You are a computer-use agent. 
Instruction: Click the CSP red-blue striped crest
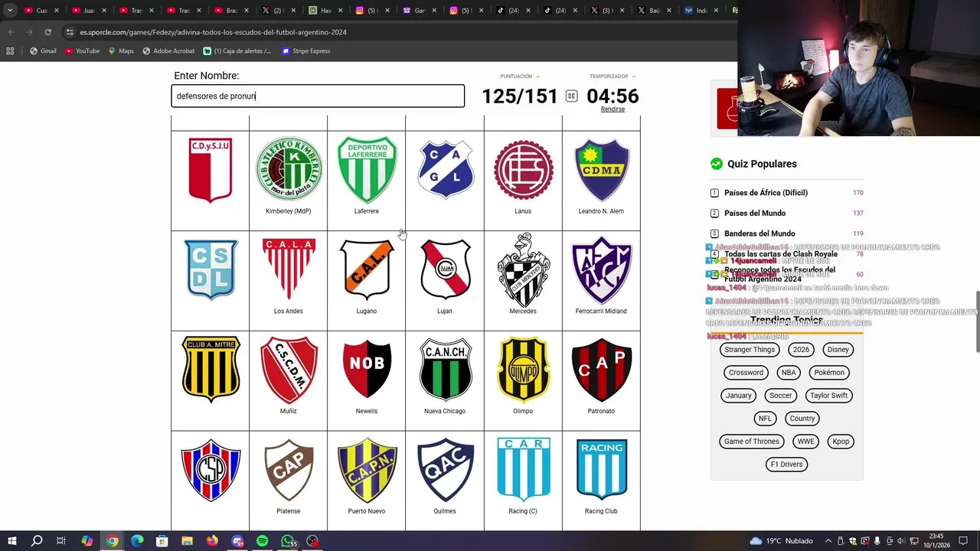[x=211, y=470]
